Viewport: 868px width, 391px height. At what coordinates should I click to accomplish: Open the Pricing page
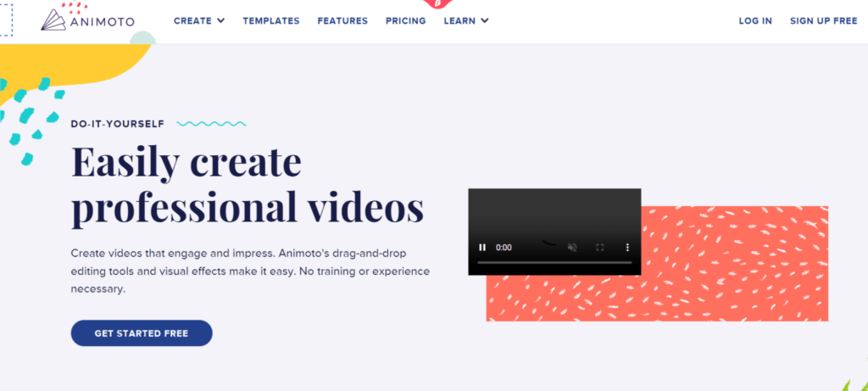pos(405,21)
